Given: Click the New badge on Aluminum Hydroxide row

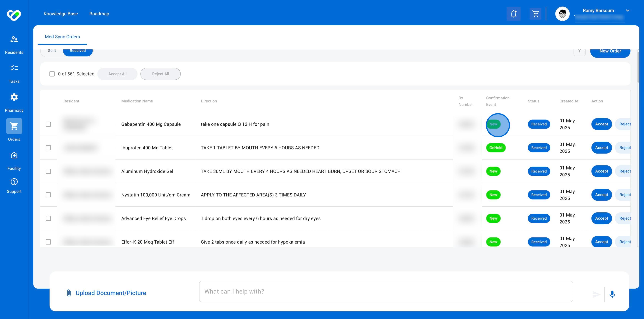Looking at the screenshot, I should [x=493, y=171].
